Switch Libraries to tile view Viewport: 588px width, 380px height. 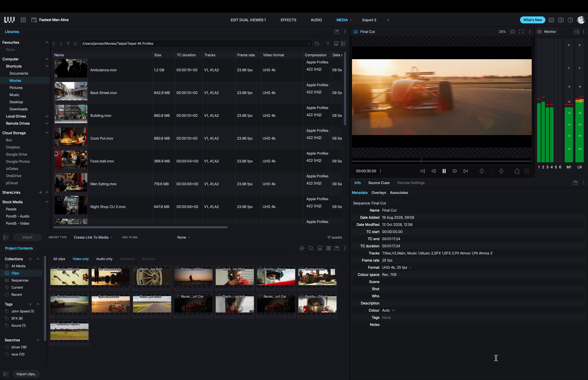[x=336, y=44]
